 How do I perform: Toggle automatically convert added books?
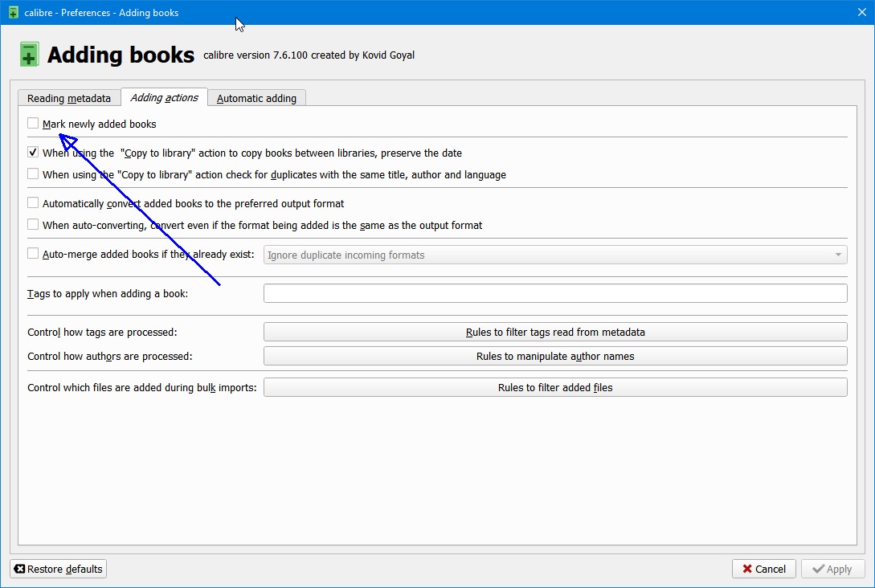[x=33, y=203]
